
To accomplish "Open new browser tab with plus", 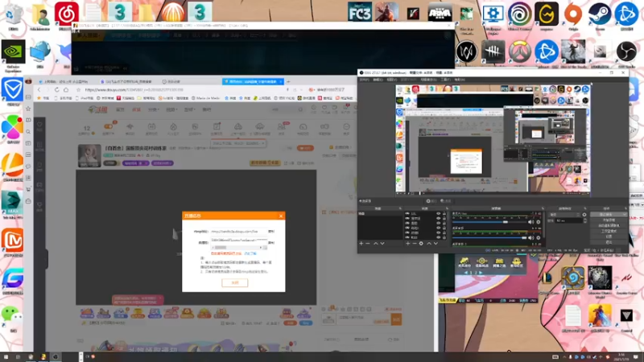I will (288, 82).
